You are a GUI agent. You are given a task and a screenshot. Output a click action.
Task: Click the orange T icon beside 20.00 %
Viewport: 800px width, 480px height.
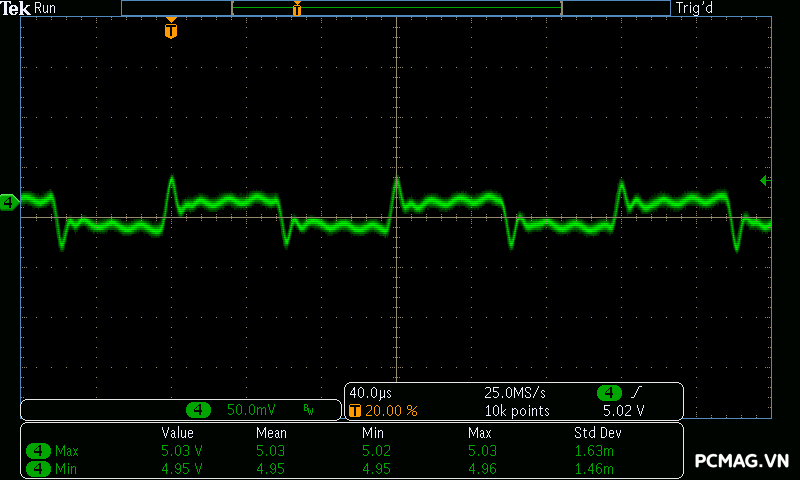pos(354,411)
